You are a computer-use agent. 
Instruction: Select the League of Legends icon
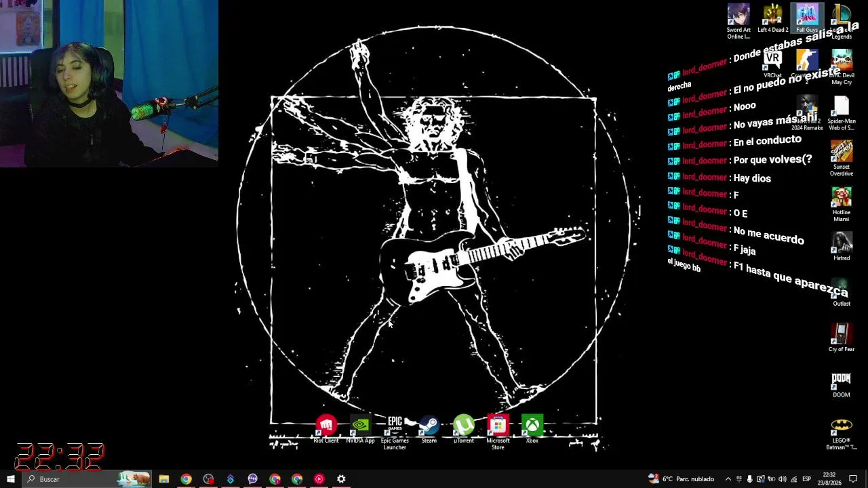(x=842, y=22)
